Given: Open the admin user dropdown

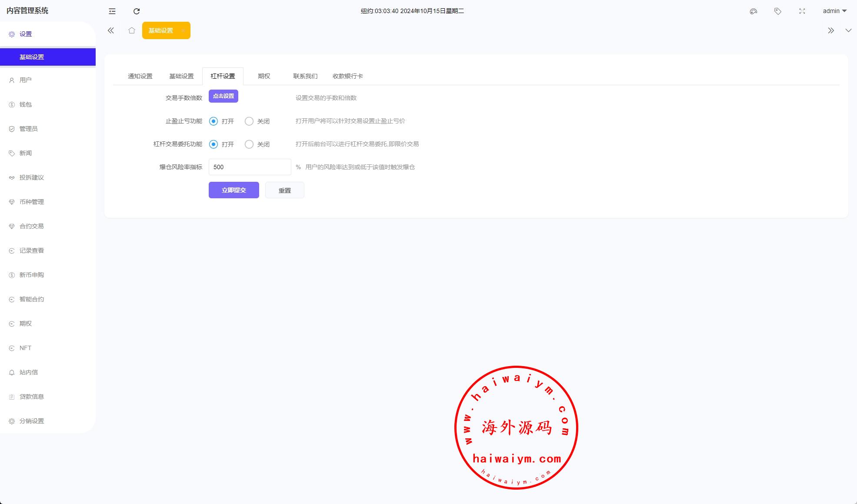Looking at the screenshot, I should (x=834, y=11).
